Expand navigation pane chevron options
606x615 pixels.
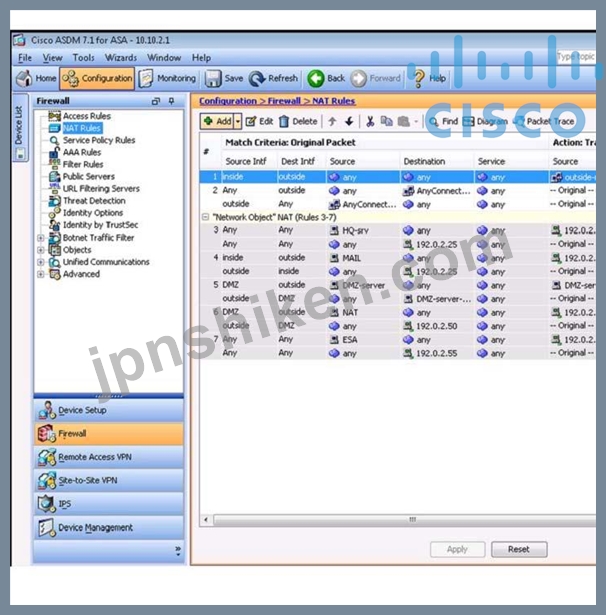click(178, 550)
